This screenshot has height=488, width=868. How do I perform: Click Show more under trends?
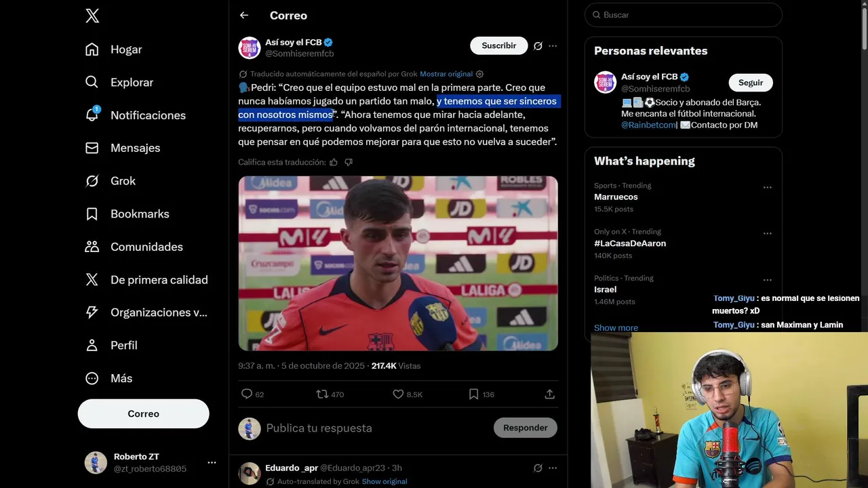click(616, 327)
